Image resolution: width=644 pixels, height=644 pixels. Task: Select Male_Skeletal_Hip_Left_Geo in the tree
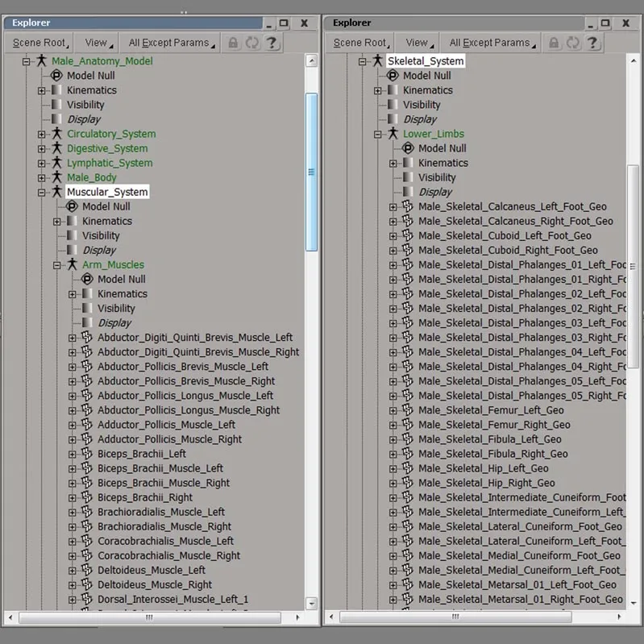click(x=483, y=468)
